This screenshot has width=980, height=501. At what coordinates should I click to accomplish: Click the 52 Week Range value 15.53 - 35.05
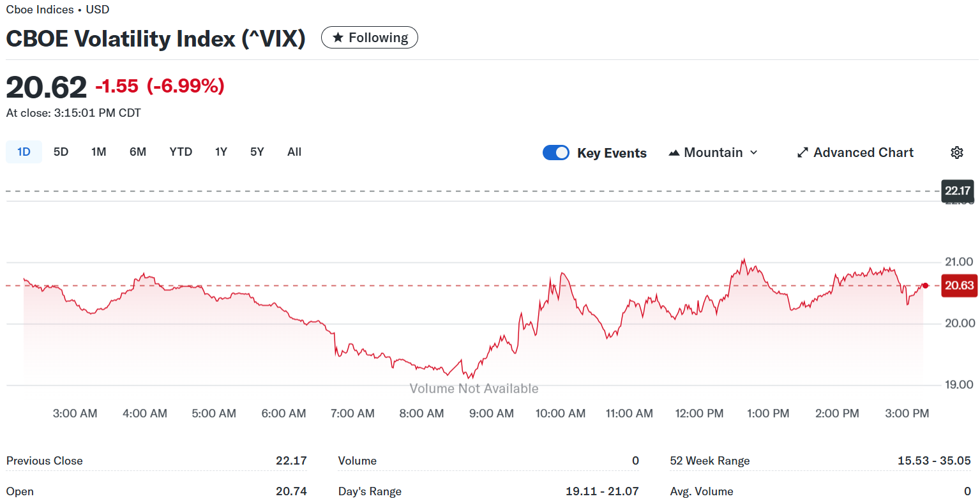[x=934, y=461]
